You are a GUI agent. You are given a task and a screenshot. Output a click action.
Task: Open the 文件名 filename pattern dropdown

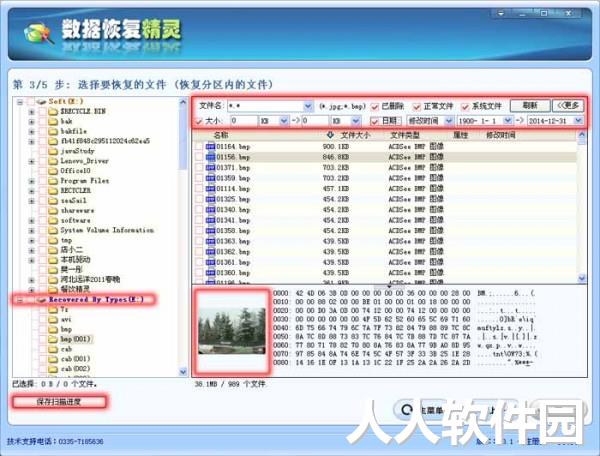(x=308, y=106)
